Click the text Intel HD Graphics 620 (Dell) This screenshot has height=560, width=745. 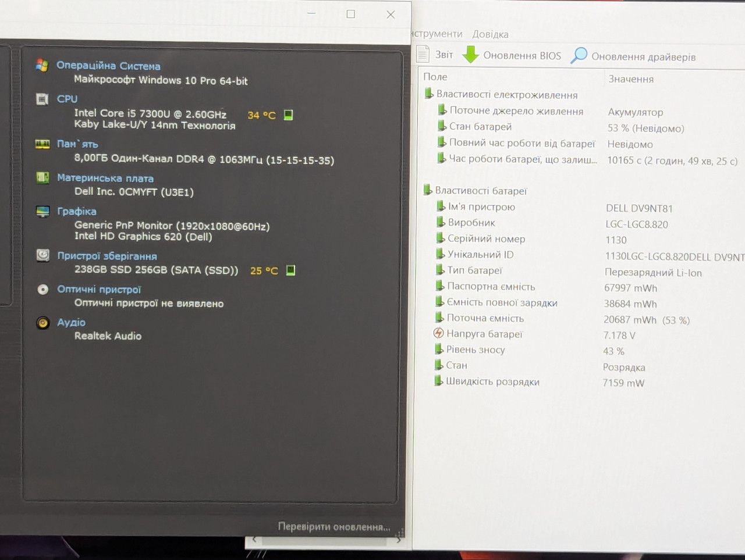[x=143, y=236]
